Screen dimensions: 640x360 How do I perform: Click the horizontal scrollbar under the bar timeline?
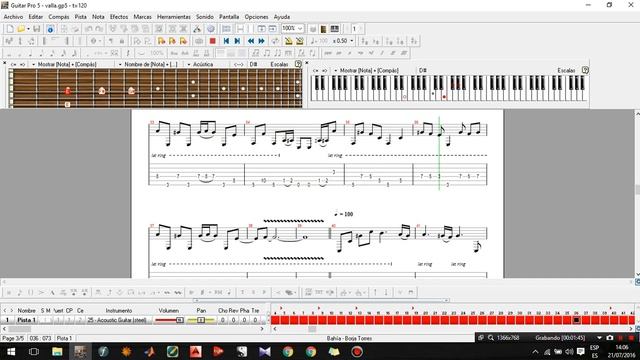[x=453, y=329]
